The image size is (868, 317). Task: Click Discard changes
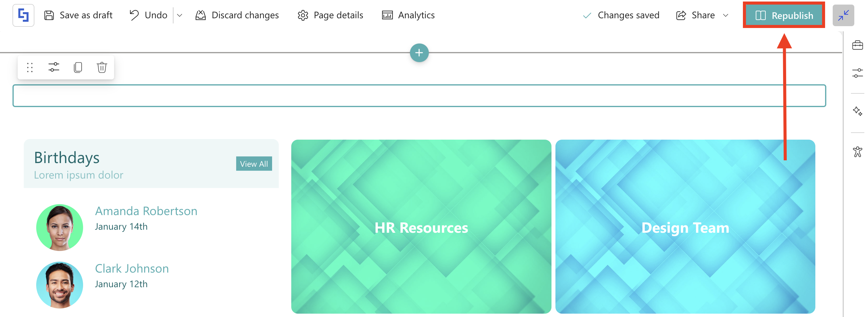(237, 15)
